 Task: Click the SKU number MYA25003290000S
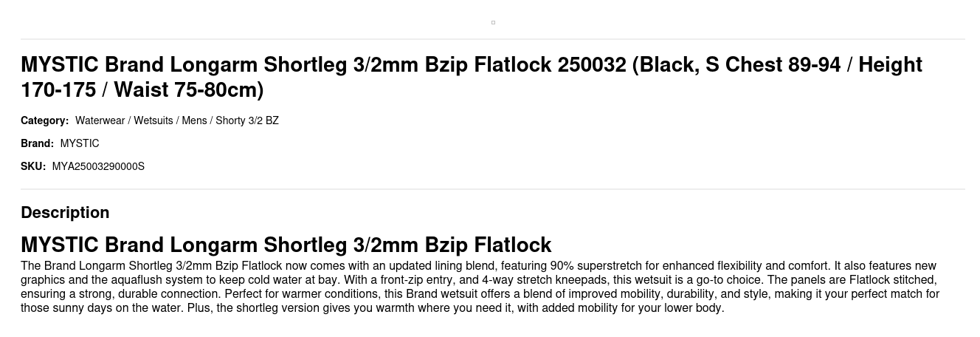coord(98,166)
